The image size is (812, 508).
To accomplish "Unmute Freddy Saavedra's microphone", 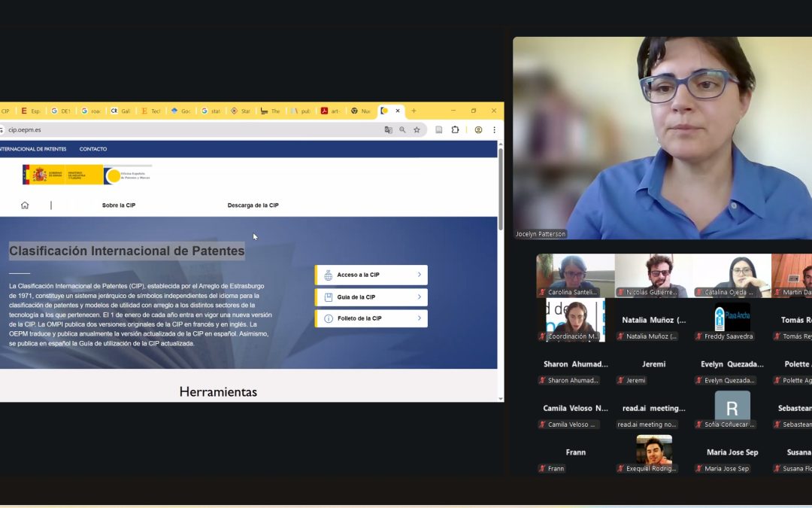I will [x=699, y=336].
